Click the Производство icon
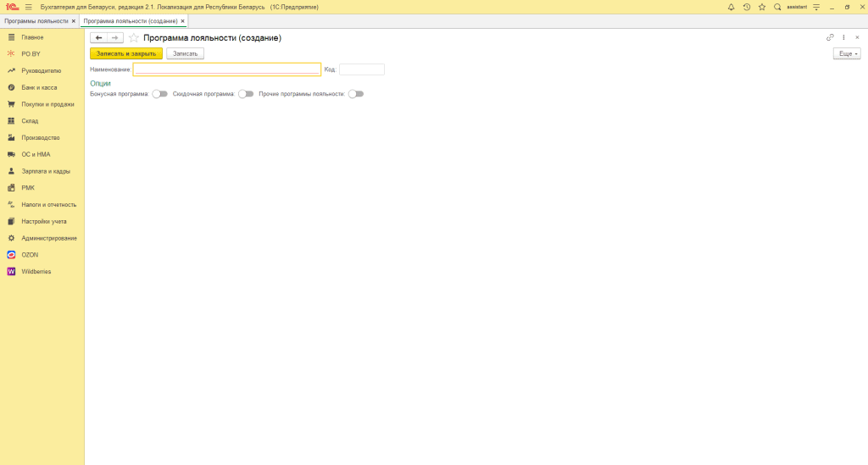The image size is (868, 465). [x=11, y=138]
